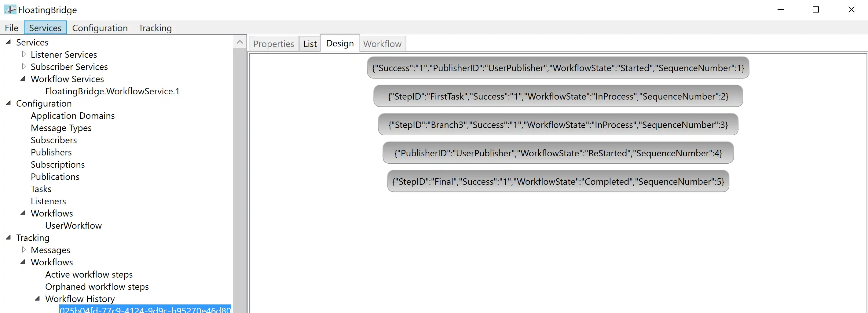868x313 pixels.
Task: Switch to the Properties tab
Action: (x=274, y=44)
